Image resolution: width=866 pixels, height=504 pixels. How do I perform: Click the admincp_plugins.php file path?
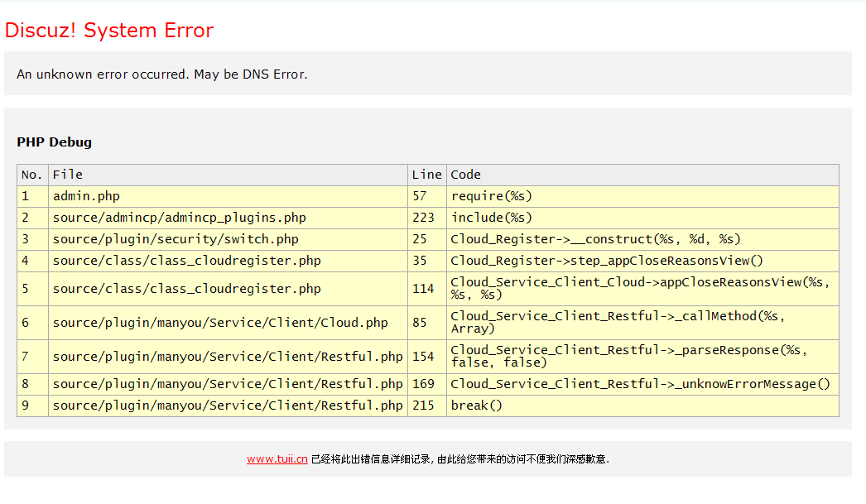(x=179, y=218)
